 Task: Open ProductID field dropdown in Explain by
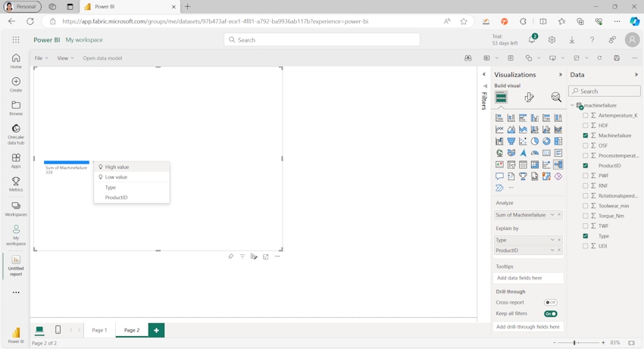(552, 250)
